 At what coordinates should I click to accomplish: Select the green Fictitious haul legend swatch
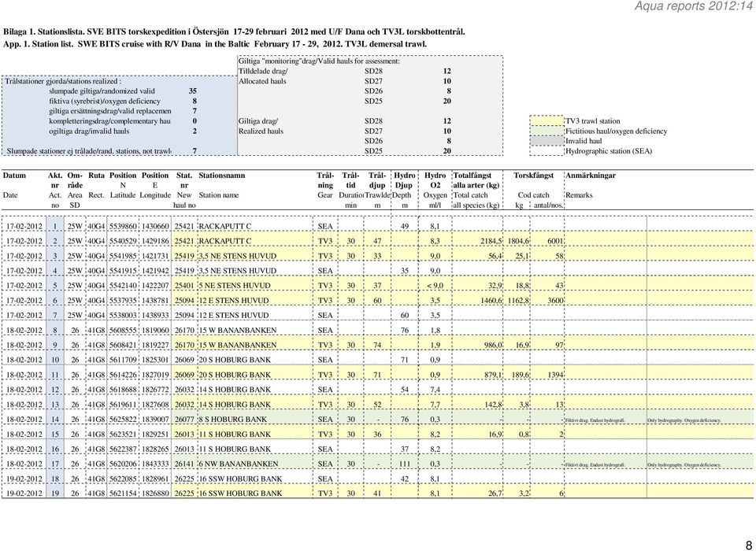pyautogui.click(x=547, y=131)
